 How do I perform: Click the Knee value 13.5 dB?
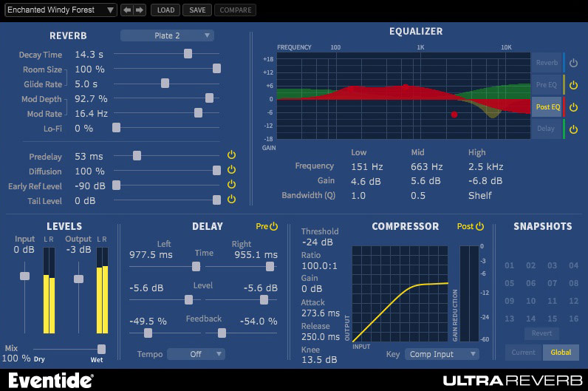tap(319, 359)
